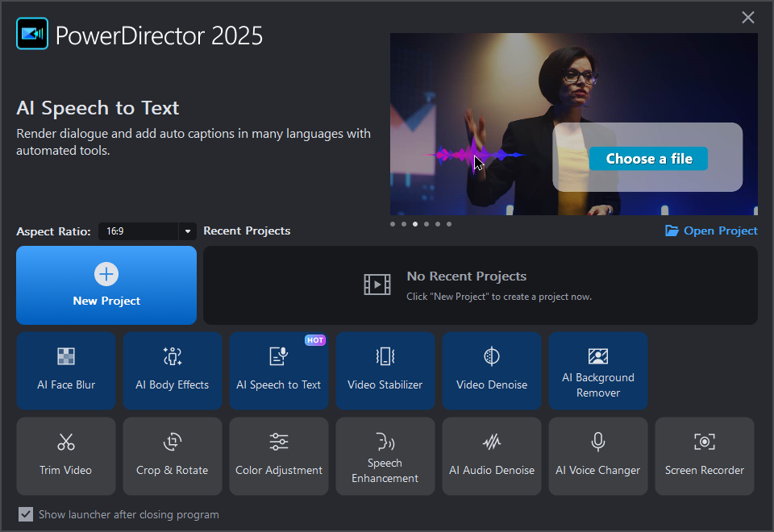Launch AI Body Effects

[x=173, y=371]
